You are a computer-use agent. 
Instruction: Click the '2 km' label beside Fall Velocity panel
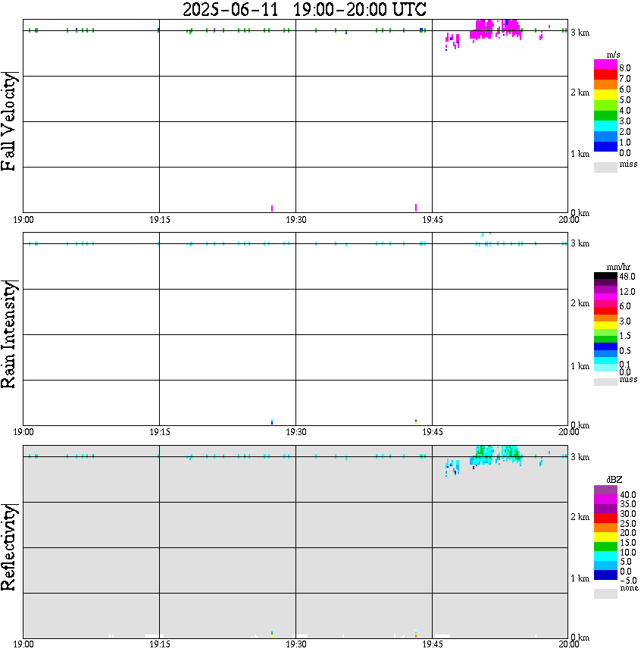click(x=580, y=92)
